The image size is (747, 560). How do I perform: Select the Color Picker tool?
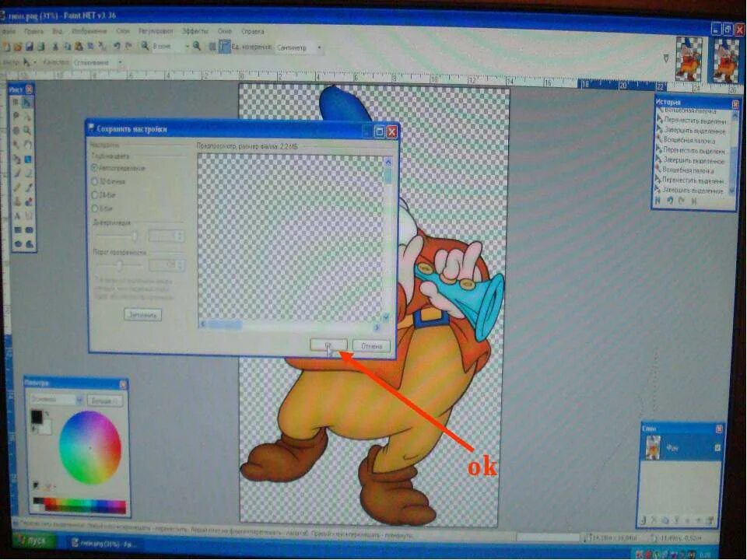pyautogui.click(x=29, y=187)
